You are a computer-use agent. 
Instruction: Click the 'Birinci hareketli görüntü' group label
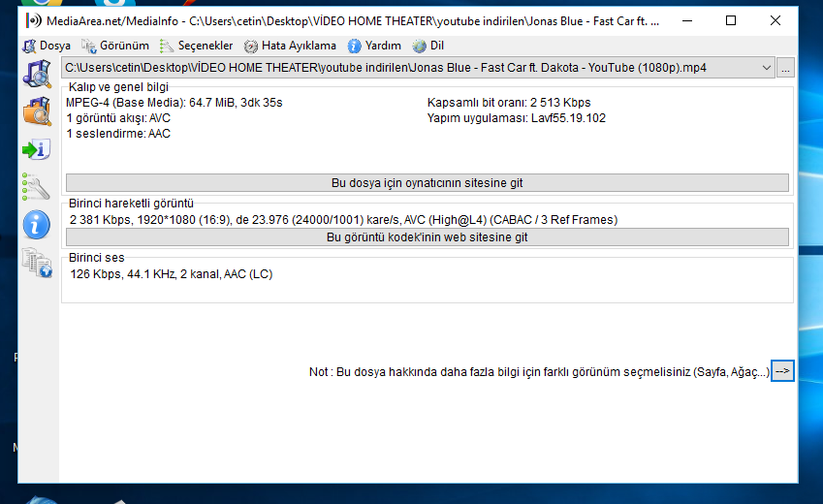[131, 204]
